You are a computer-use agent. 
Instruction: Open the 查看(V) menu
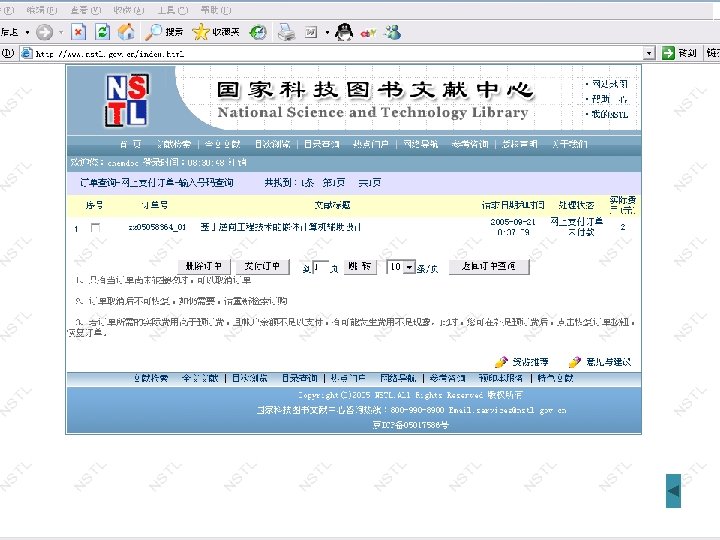tap(85, 10)
